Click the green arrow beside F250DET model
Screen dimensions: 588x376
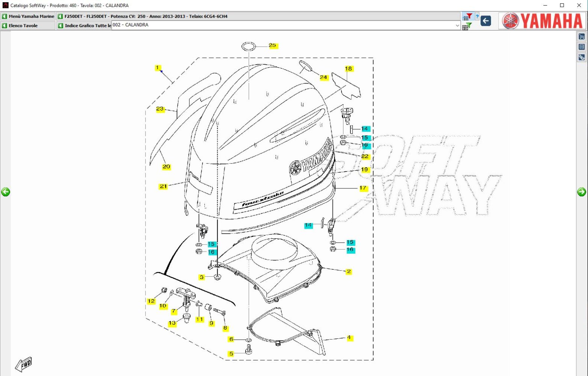pos(60,17)
